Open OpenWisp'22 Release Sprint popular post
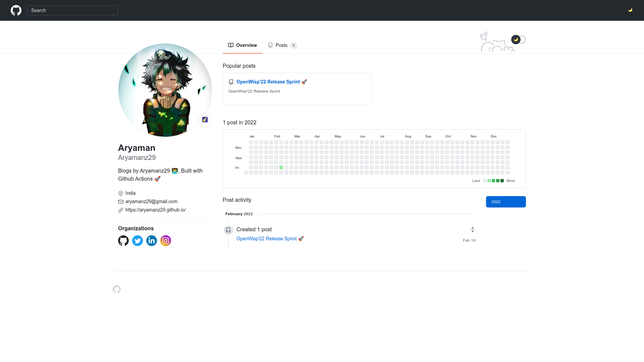Viewport: 644px width, 362px height. click(271, 82)
